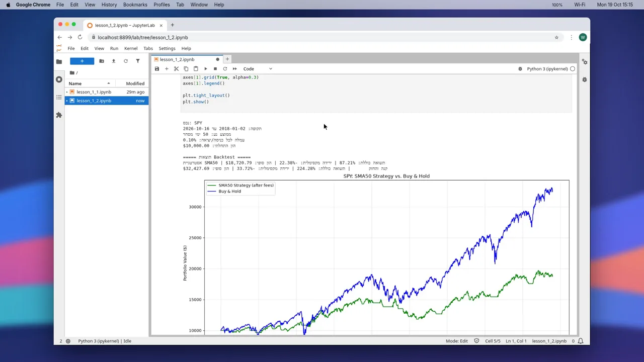Viewport: 644px width, 362px height.
Task: Add a new tab beside the lesson_1_2.ipynb notebook tab
Action: click(227, 59)
